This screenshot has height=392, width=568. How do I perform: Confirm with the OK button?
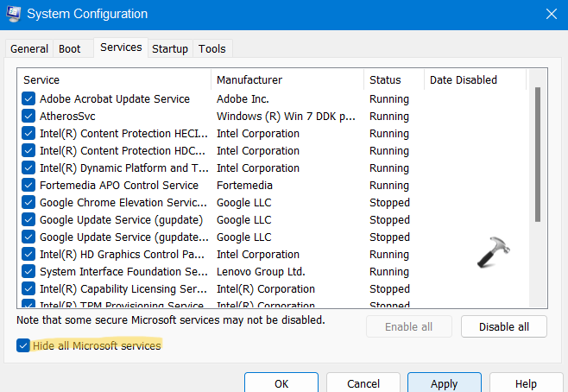[x=281, y=383]
